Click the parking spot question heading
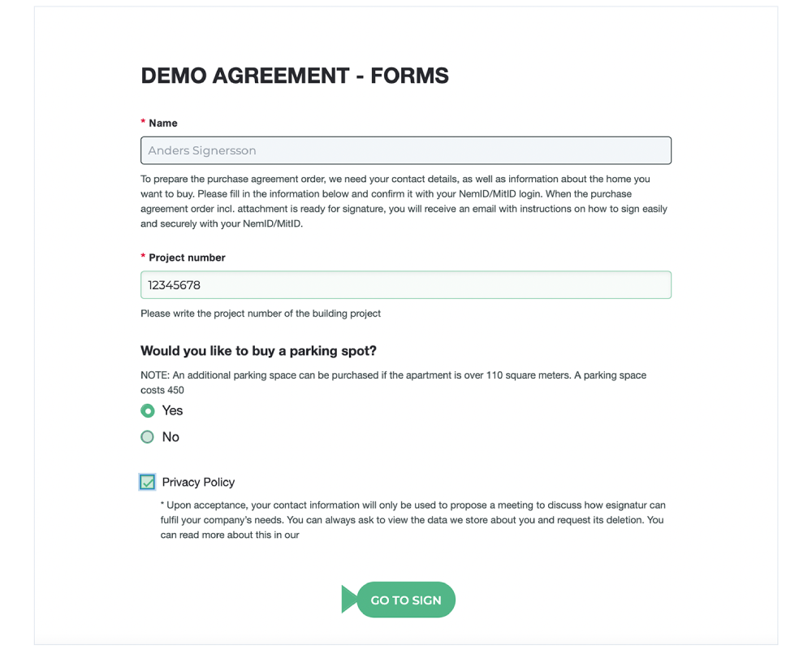The image size is (812, 650). (258, 351)
